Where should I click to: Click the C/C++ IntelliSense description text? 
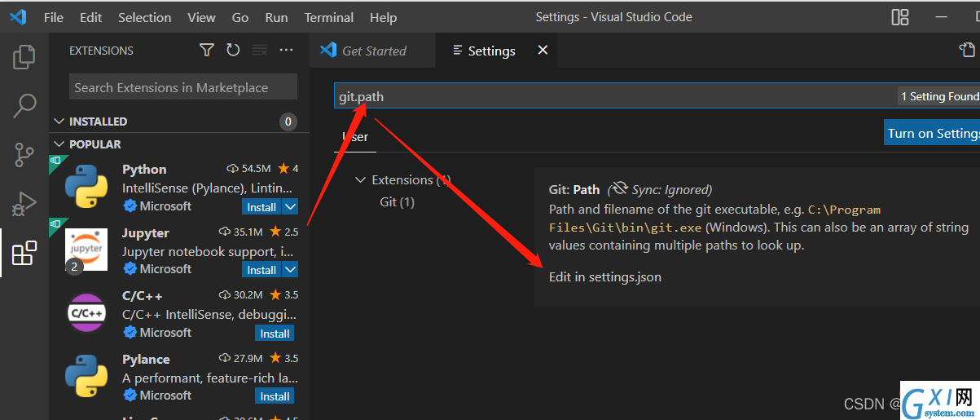210,315
